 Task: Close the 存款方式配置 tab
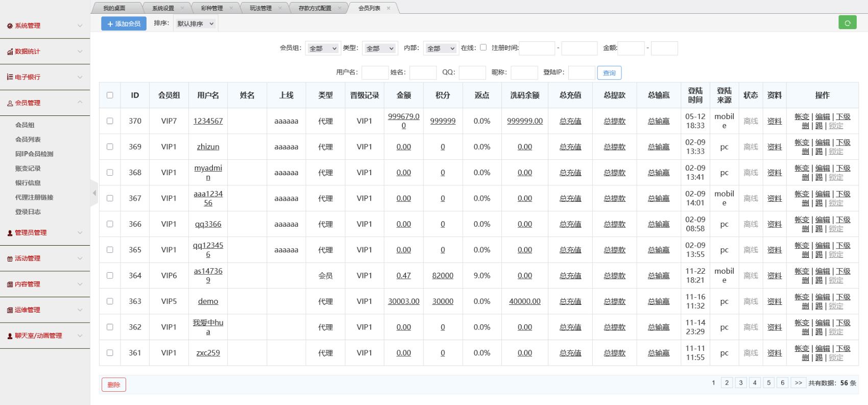pyautogui.click(x=340, y=8)
